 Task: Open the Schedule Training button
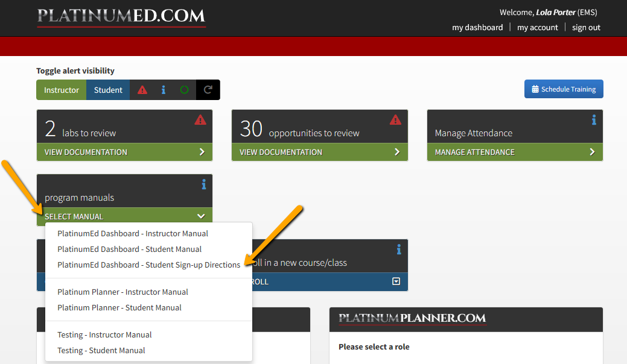pos(563,89)
